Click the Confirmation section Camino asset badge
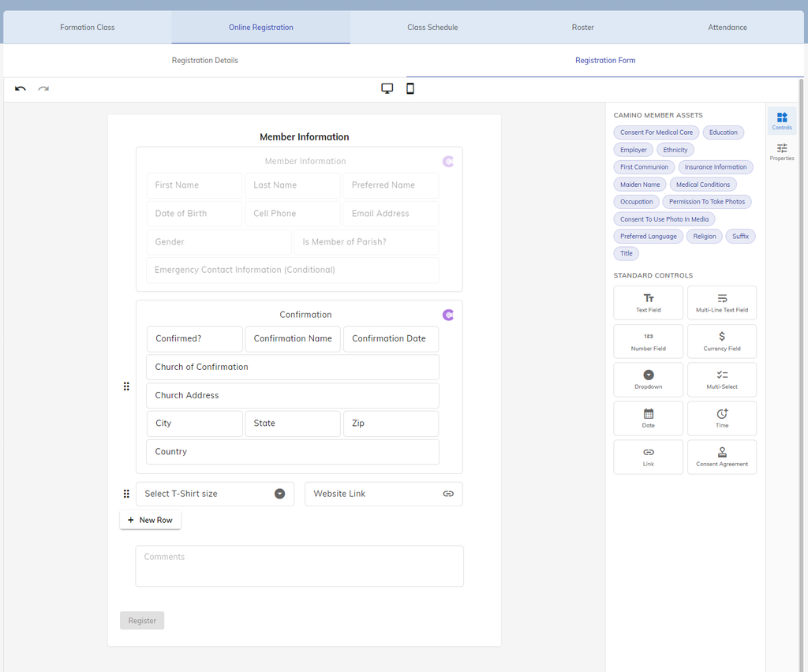Image resolution: width=808 pixels, height=672 pixels. [448, 315]
